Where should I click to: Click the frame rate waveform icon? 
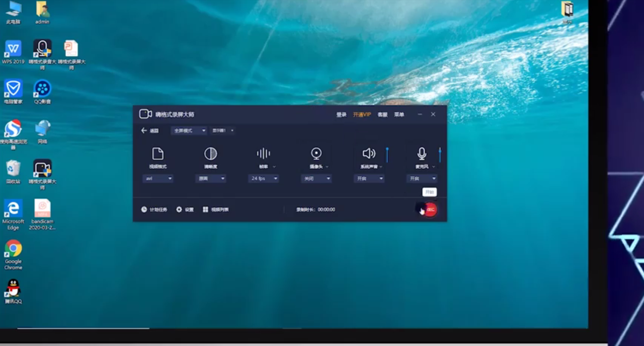[x=263, y=154]
